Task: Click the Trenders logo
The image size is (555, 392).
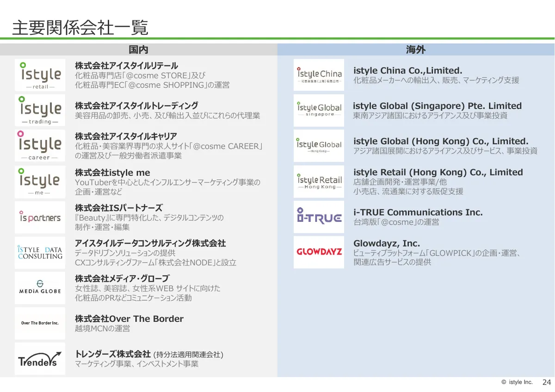Action: (40, 359)
